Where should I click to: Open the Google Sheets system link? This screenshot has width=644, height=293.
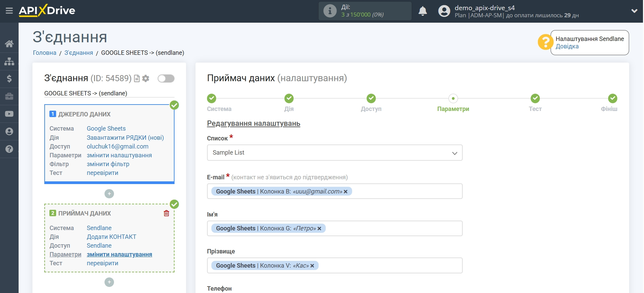tap(106, 129)
